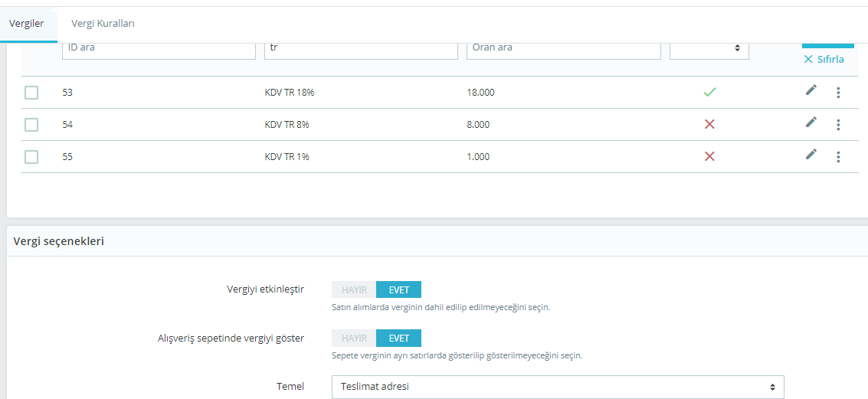Set Vergiyi etkinleştir to HAYIR
The width and height of the screenshot is (868, 399).
click(354, 289)
